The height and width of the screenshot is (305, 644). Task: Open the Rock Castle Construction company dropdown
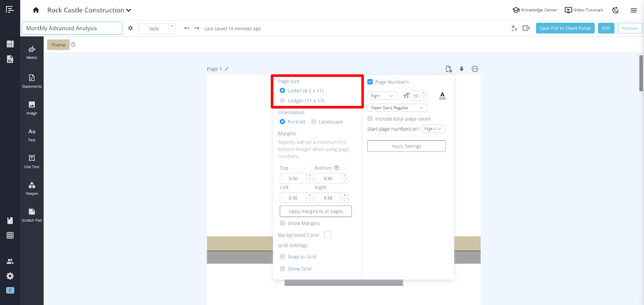89,10
